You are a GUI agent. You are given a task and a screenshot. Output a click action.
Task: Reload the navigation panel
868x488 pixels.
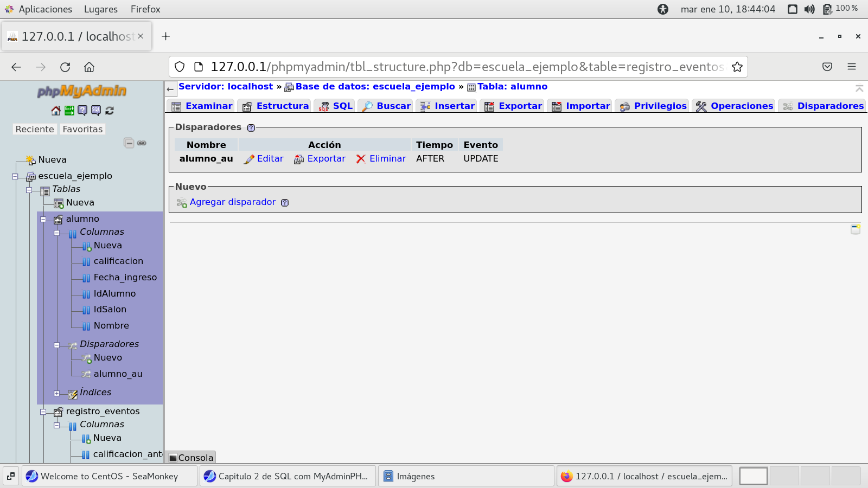110,111
